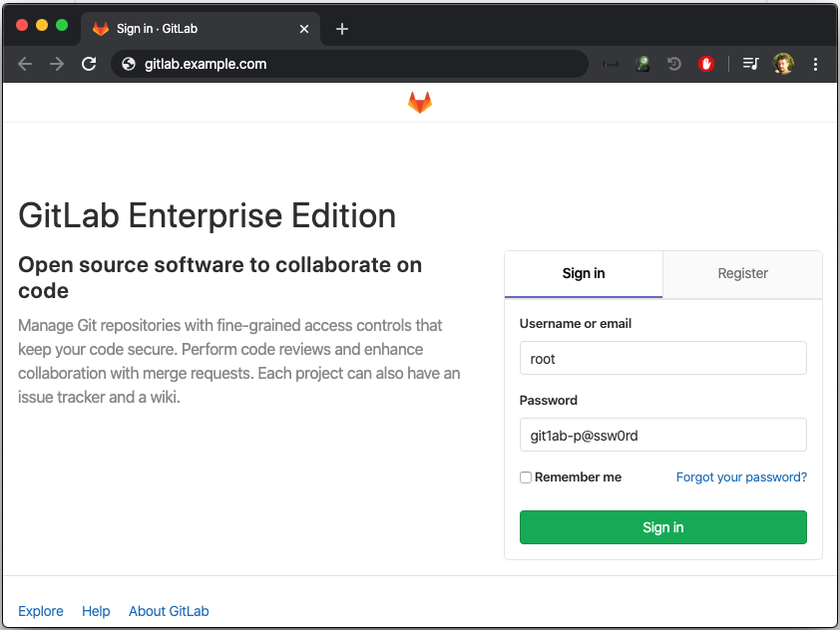The height and width of the screenshot is (630, 840).
Task: Switch to the Sign in tab
Action: pyautogui.click(x=584, y=273)
